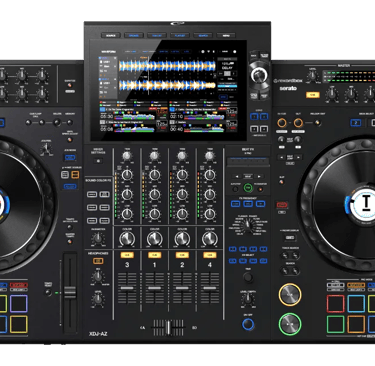
Task: Set loop out with right deck OUT button
Action: [x=298, y=123]
